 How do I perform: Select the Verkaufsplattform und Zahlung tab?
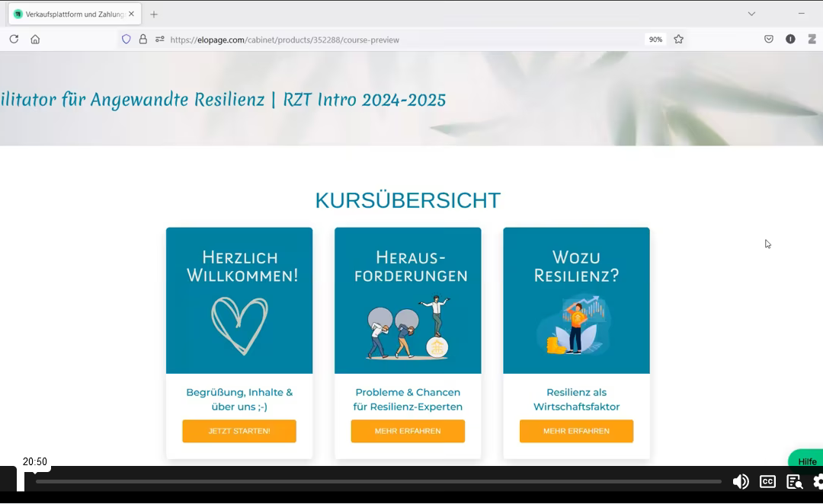click(73, 14)
